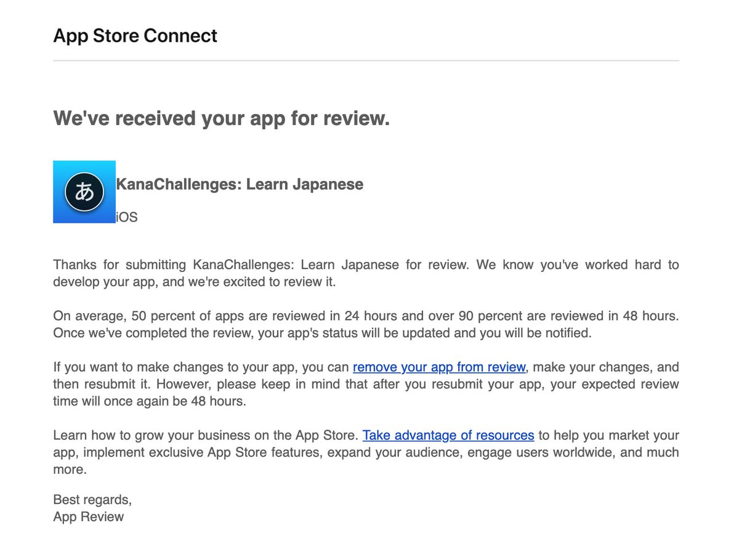
Task: Click the 'App Review' signature text
Action: point(89,516)
